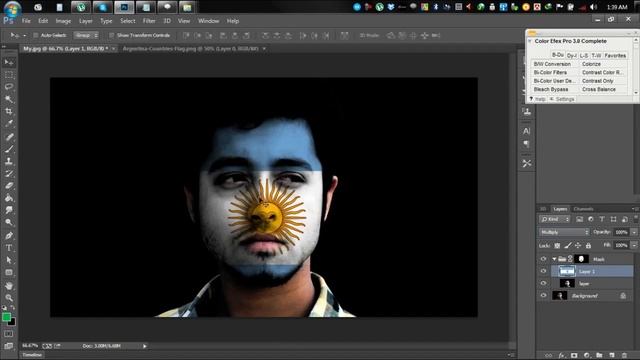
Task: Enable Show Transform Controls checkbox
Action: 111,36
